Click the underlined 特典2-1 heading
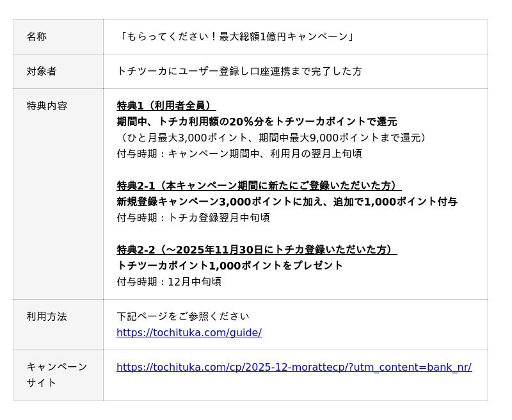Viewport: 512px width, 420px height. (259, 186)
